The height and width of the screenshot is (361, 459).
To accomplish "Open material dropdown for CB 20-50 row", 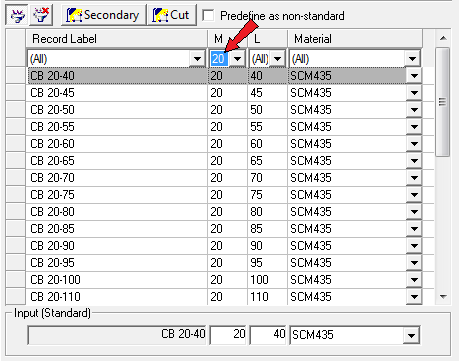I will (x=414, y=110).
